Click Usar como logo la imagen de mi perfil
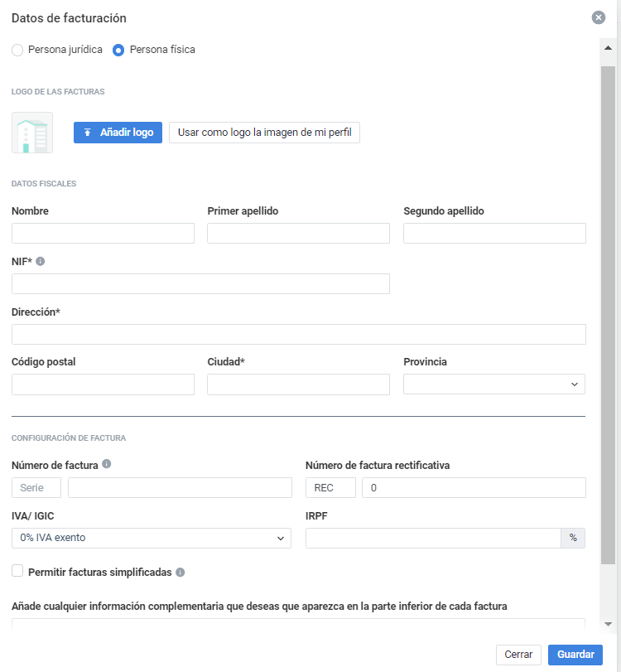This screenshot has height=672, width=621. tap(263, 132)
